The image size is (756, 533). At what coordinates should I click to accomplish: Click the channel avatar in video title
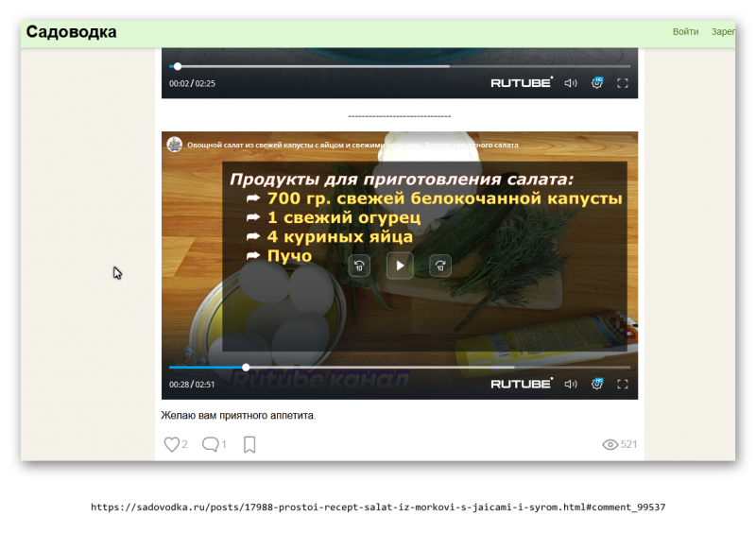coord(175,145)
